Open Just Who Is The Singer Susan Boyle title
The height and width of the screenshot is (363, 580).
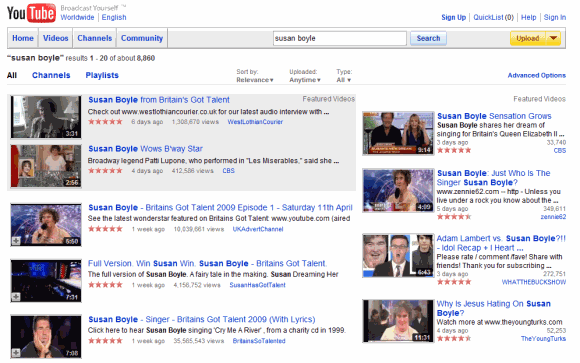click(x=493, y=178)
